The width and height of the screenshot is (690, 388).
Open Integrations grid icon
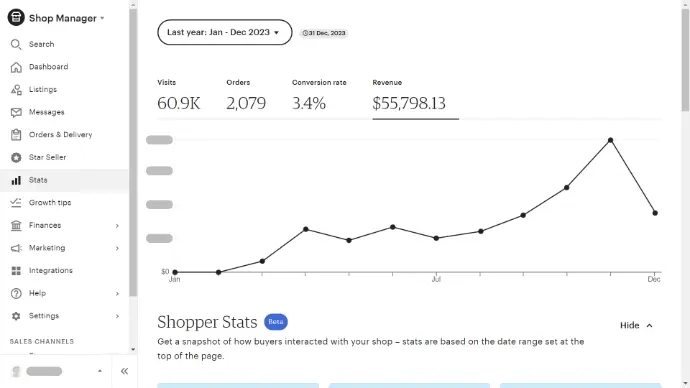(16, 271)
